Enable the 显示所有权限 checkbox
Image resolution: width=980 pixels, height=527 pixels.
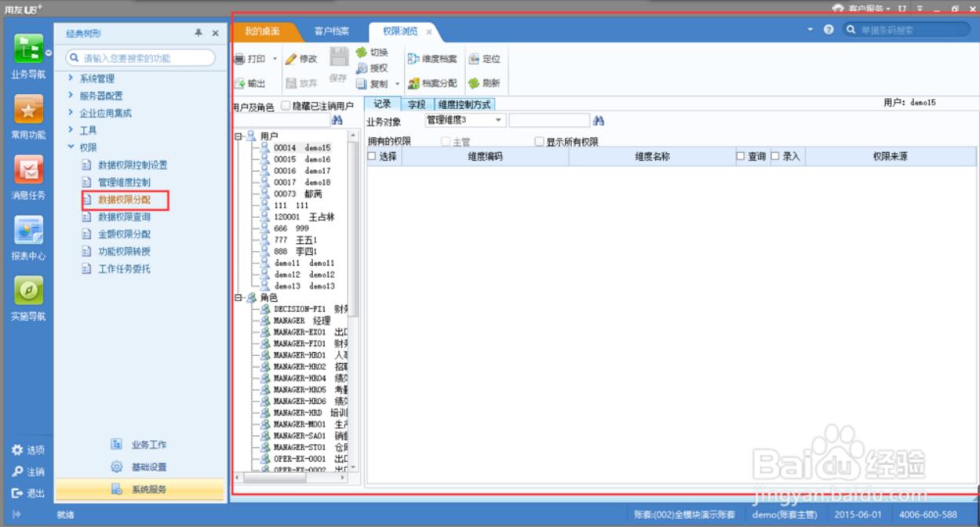point(539,142)
